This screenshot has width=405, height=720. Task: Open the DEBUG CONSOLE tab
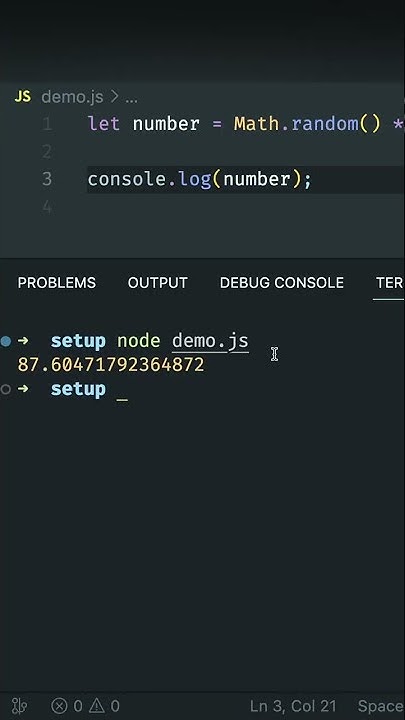coord(281,282)
